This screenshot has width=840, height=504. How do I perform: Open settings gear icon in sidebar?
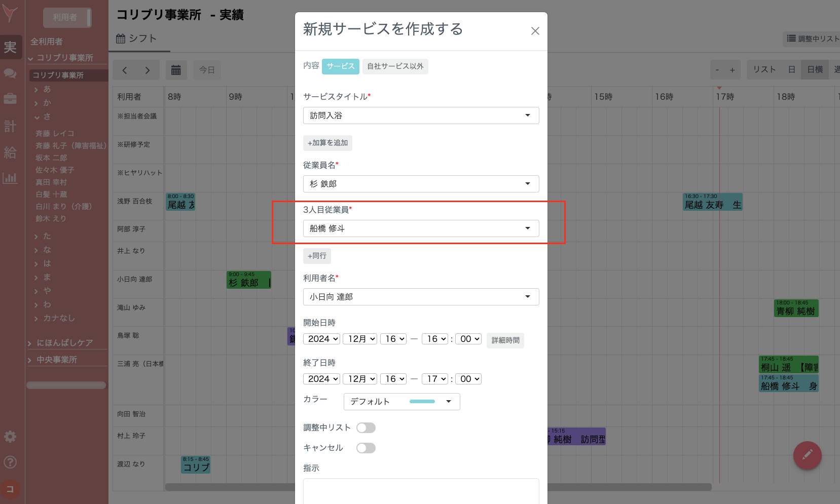pyautogui.click(x=10, y=437)
